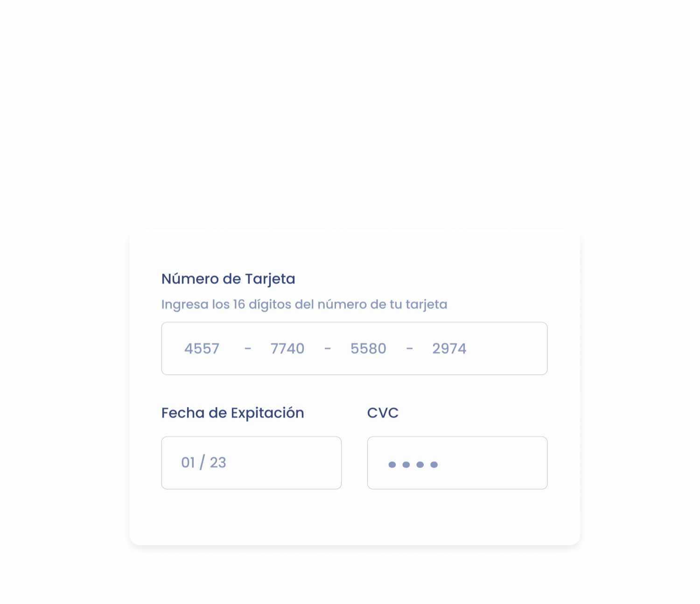700x604 pixels.
Task: Click the card number input field
Action: click(x=354, y=348)
